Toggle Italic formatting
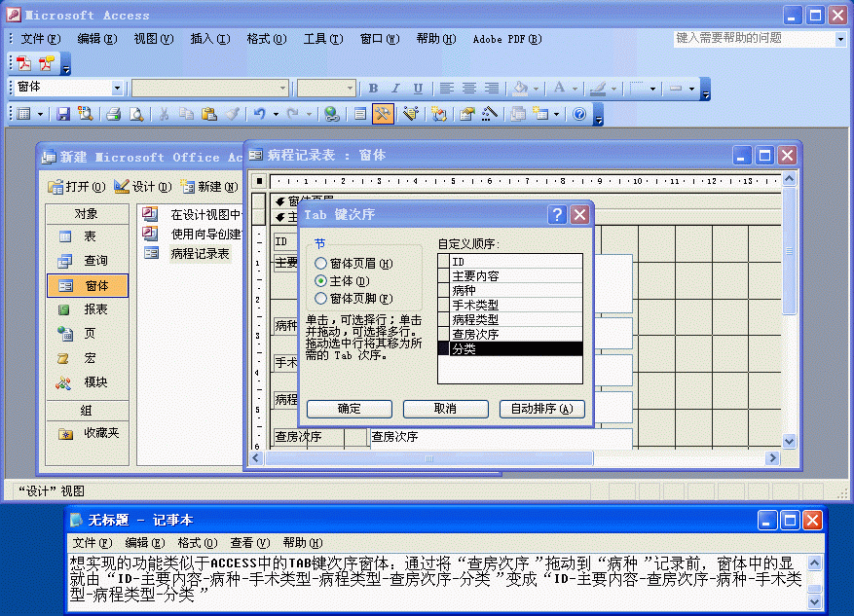 (x=395, y=89)
